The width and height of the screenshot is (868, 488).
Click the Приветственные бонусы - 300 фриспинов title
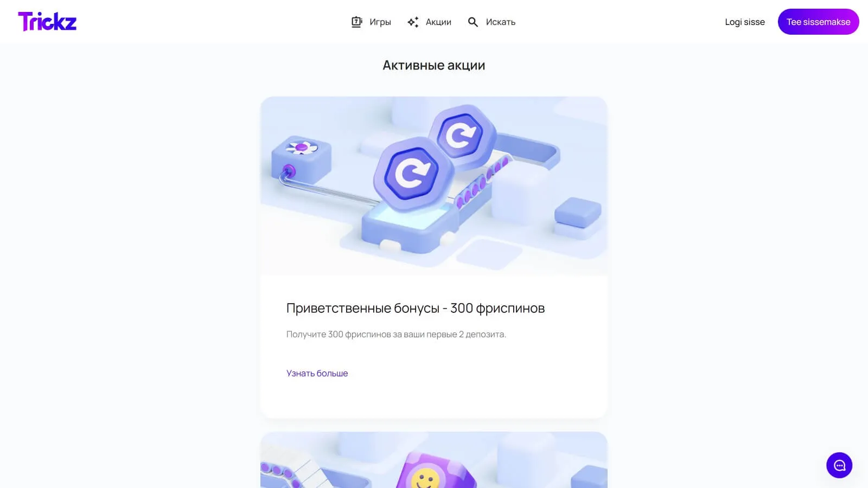click(x=416, y=308)
